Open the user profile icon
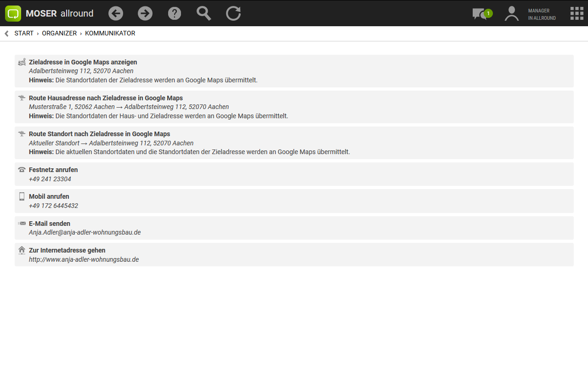The height and width of the screenshot is (368, 588). [x=511, y=13]
